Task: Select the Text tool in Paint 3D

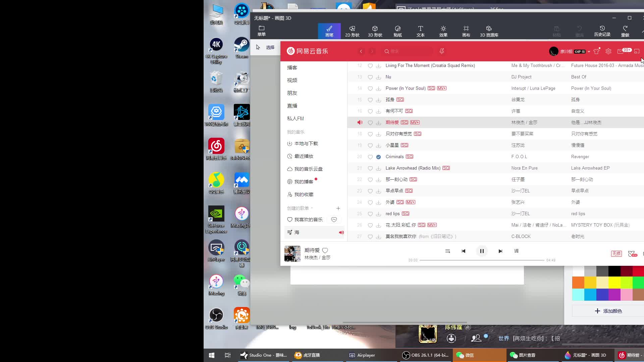Action: pos(420,31)
